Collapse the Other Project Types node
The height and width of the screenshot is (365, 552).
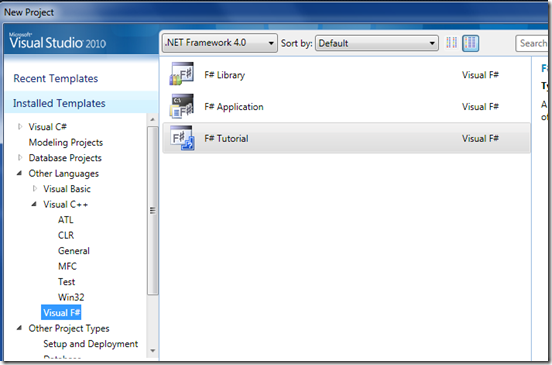tap(20, 328)
